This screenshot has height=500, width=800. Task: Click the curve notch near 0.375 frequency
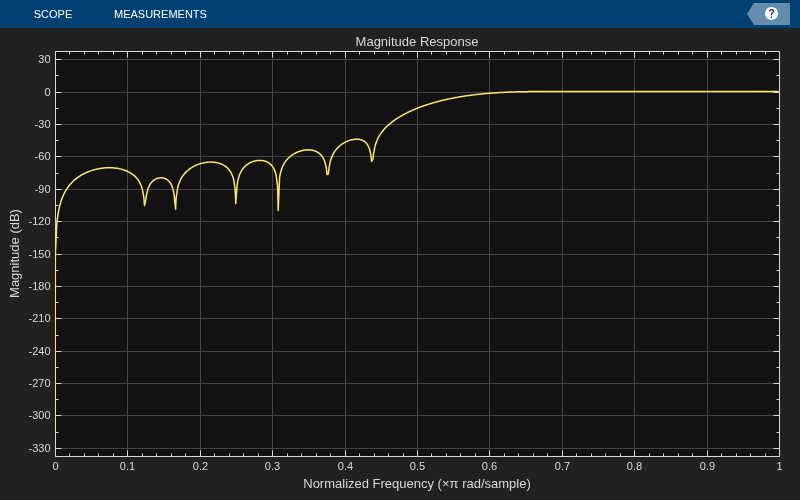pyautogui.click(x=328, y=172)
